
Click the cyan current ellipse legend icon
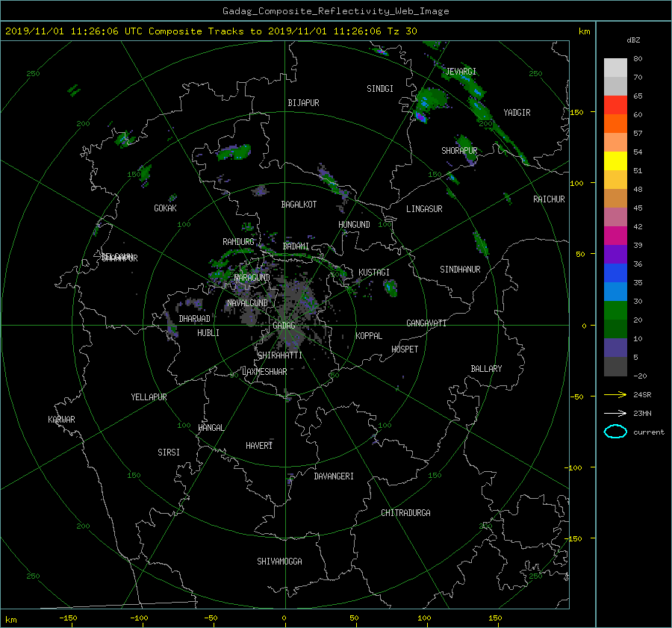pyautogui.click(x=615, y=432)
